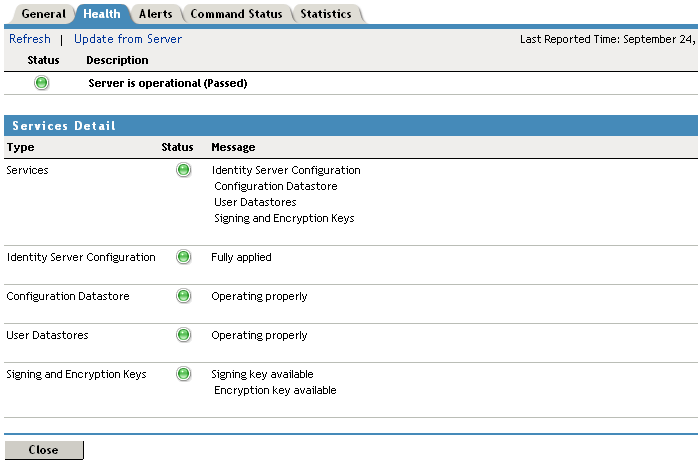Click the Message column header
Image resolution: width=698 pixels, height=461 pixels.
point(233,147)
